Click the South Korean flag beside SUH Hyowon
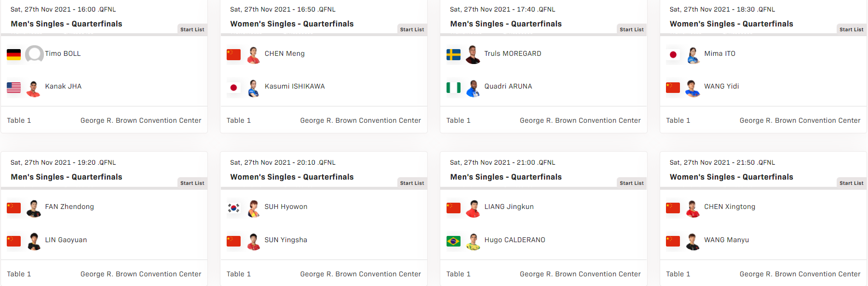Image resolution: width=868 pixels, height=286 pixels. pyautogui.click(x=233, y=208)
